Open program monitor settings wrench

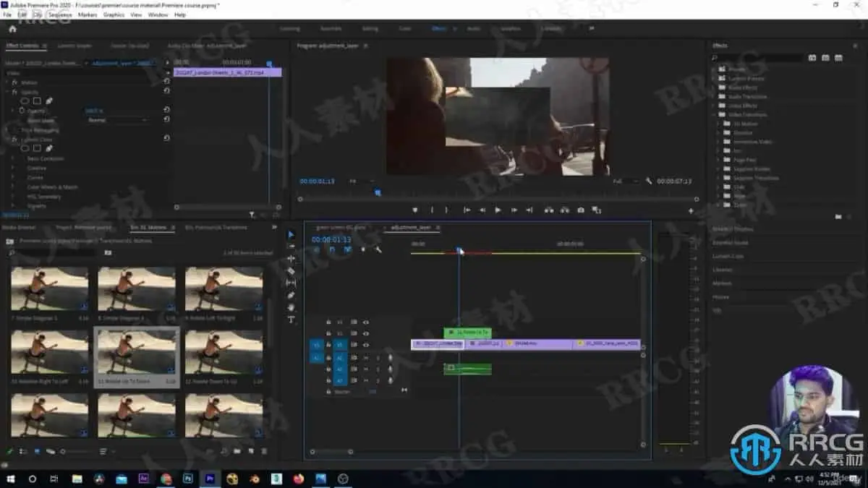(x=649, y=181)
